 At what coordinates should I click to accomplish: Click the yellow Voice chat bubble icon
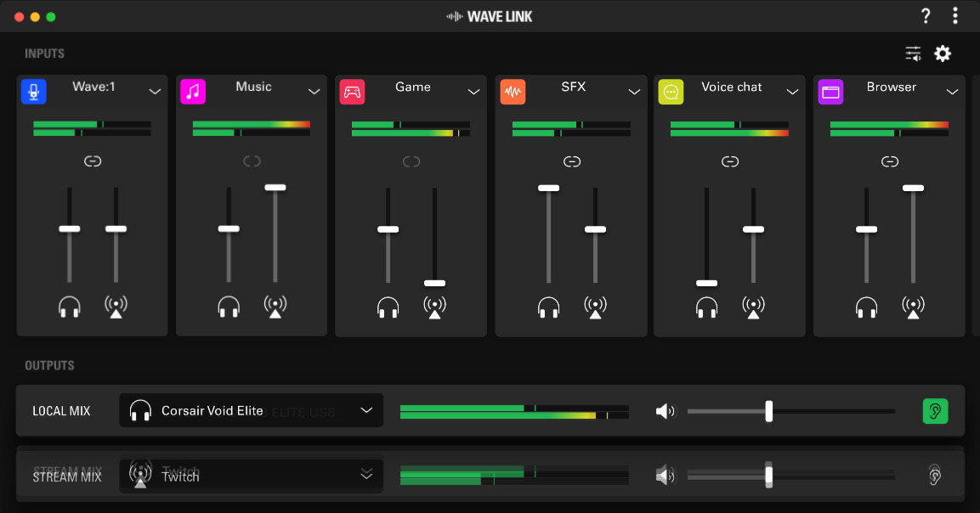671,92
